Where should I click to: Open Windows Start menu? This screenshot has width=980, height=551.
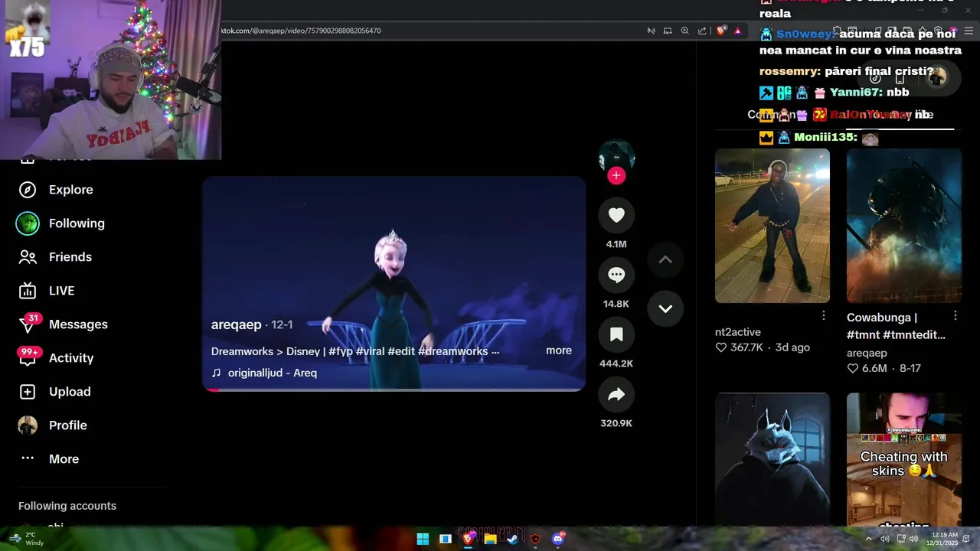423,539
